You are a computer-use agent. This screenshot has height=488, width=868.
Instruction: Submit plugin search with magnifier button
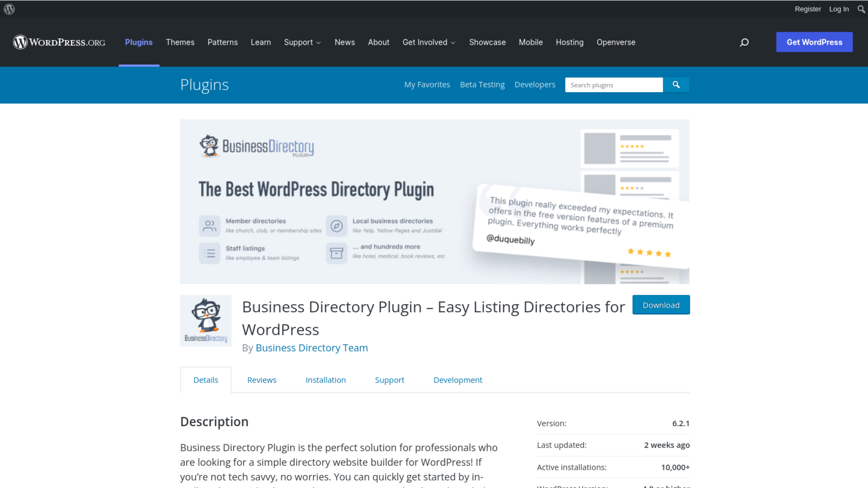pyautogui.click(x=676, y=85)
